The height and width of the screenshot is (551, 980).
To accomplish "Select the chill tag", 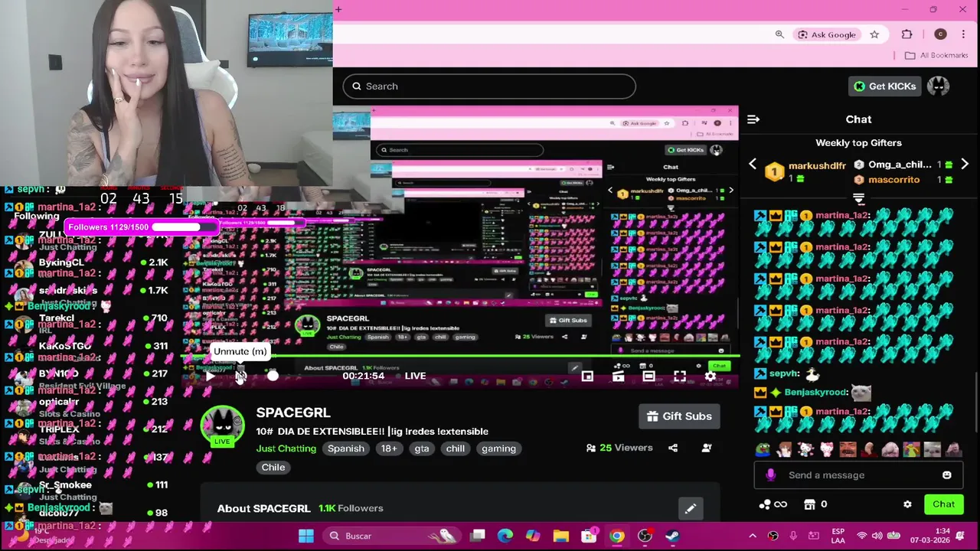I will coord(456,448).
